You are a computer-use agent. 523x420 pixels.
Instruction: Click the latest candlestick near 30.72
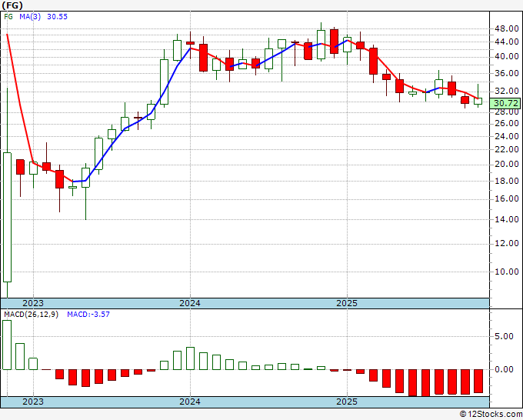pyautogui.click(x=478, y=101)
